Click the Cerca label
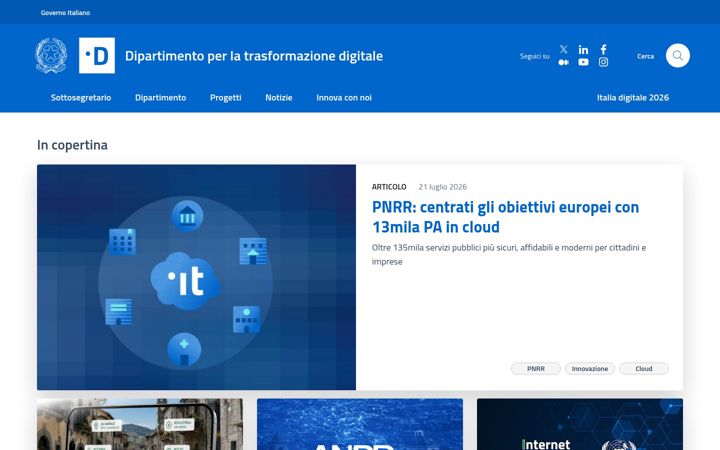This screenshot has width=720, height=450. 645,56
